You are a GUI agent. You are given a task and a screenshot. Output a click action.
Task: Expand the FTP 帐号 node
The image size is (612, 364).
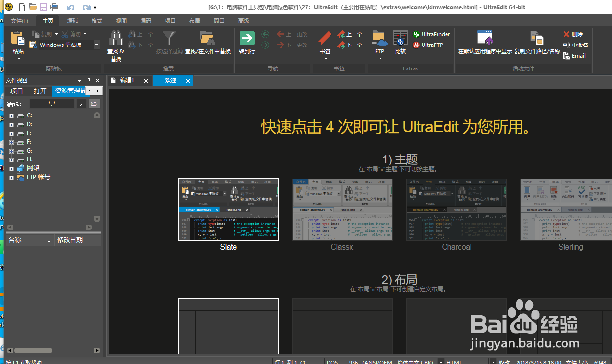click(x=11, y=178)
